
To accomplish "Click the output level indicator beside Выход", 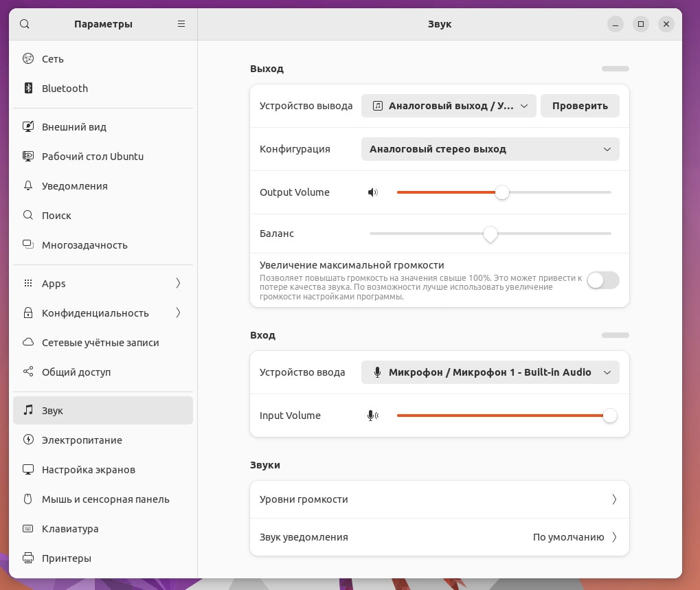I will [x=616, y=69].
